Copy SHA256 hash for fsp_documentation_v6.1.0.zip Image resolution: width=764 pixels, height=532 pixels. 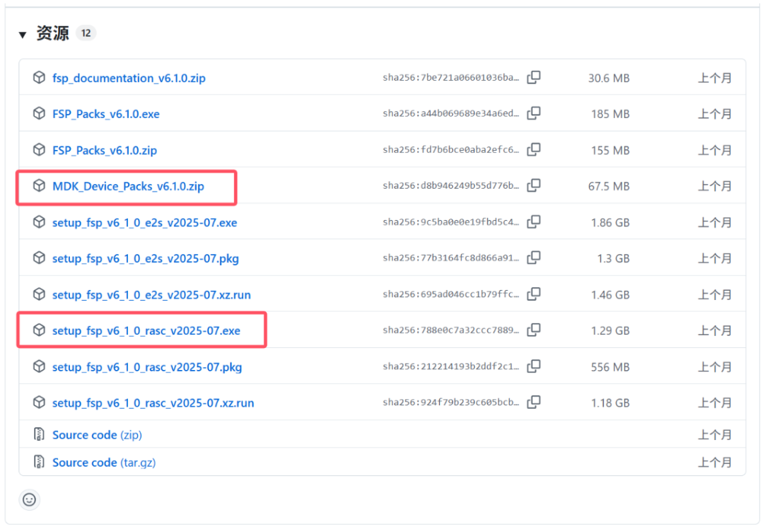coord(534,78)
